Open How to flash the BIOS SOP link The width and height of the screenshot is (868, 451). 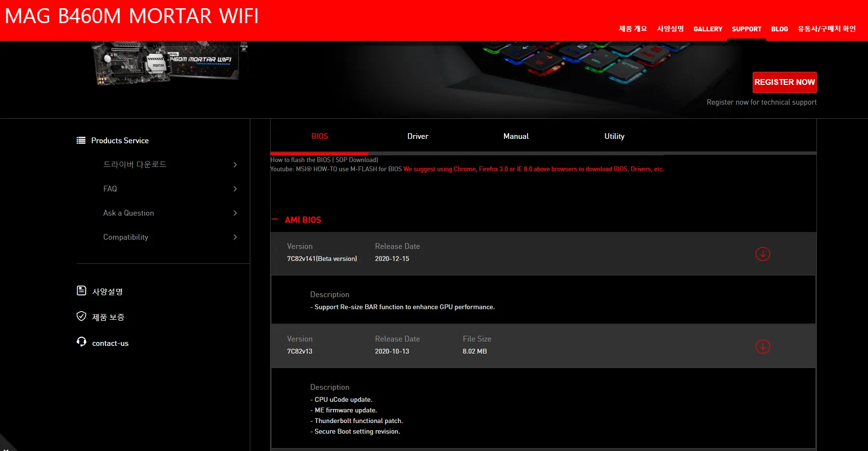(324, 160)
